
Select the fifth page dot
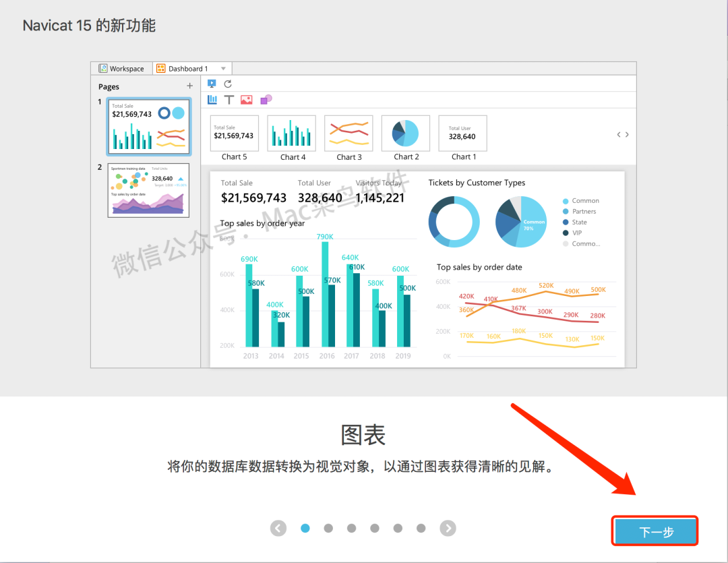pos(398,528)
